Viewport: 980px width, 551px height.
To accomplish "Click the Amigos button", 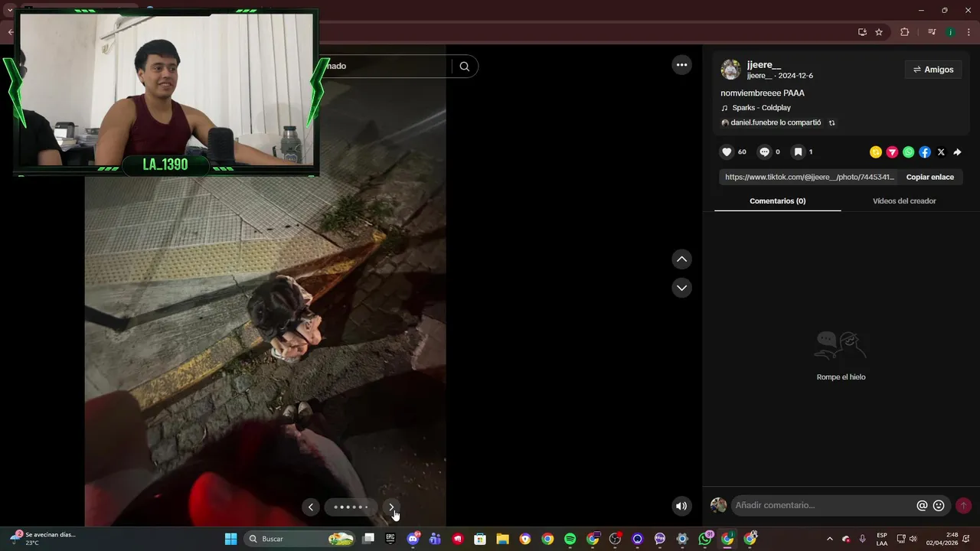I will click(933, 70).
